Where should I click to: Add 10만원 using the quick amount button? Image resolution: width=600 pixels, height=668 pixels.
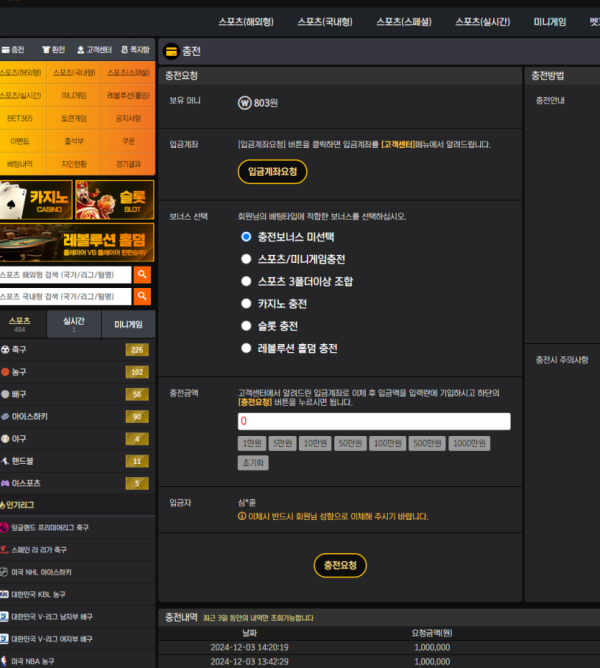coord(315,443)
